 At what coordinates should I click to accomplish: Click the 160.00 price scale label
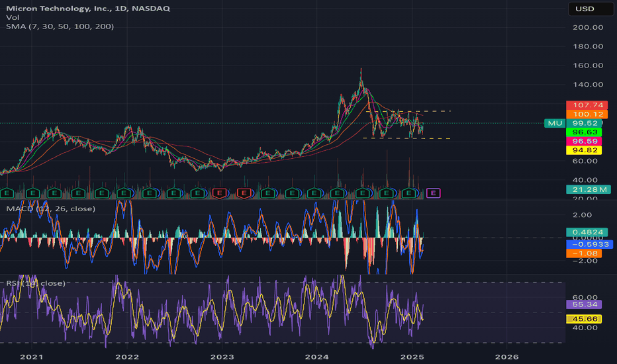click(x=588, y=66)
